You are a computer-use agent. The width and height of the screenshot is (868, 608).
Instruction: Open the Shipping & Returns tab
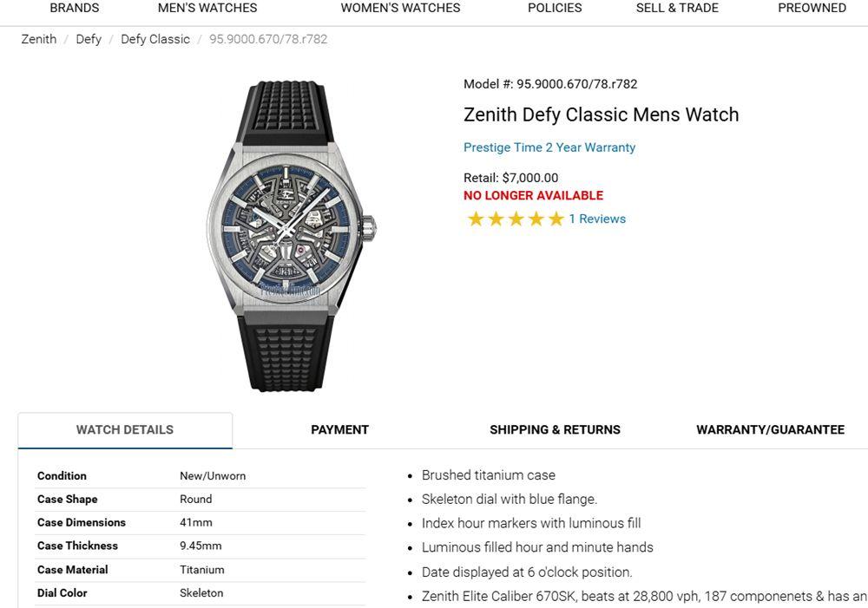555,430
